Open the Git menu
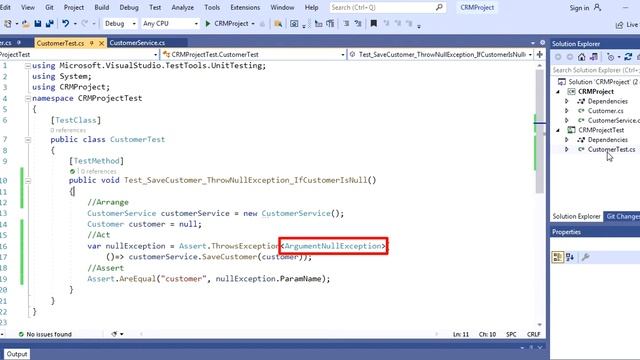 click(x=49, y=7)
